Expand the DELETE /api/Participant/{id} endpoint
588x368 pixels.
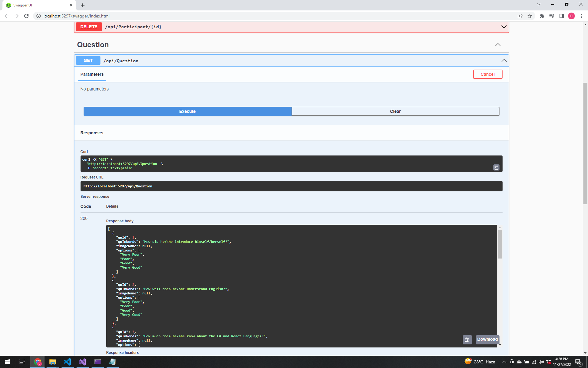[x=504, y=27]
